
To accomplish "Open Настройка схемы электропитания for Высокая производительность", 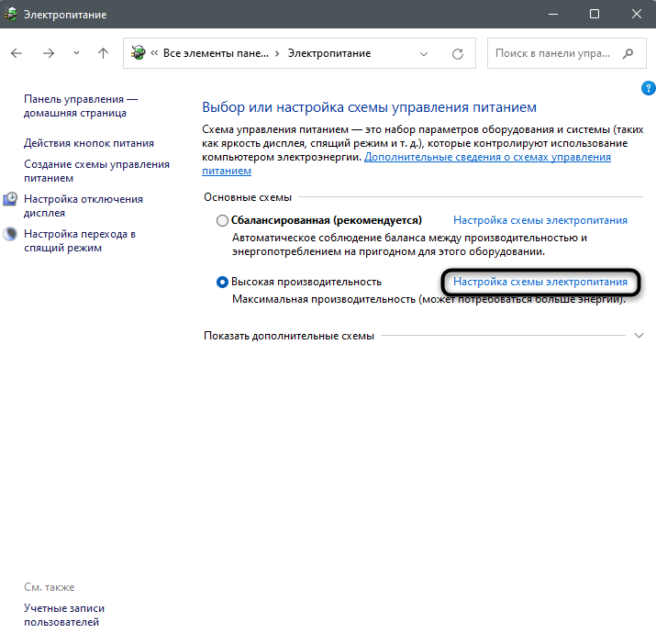I will tap(540, 282).
